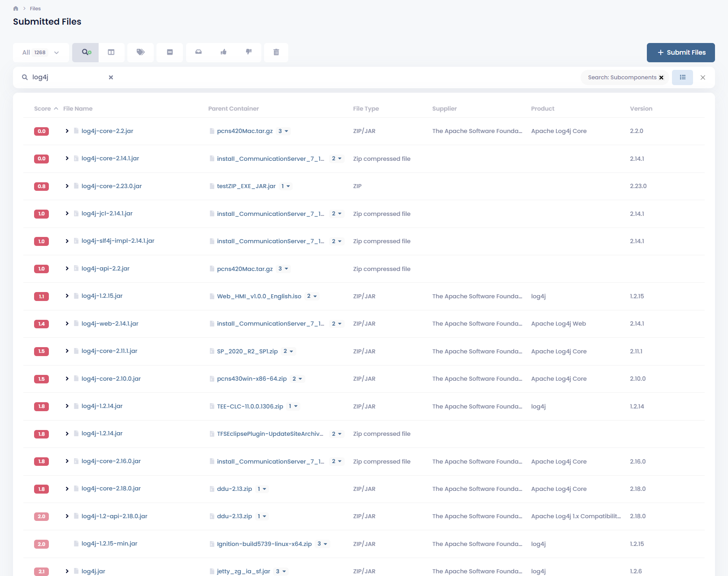Image resolution: width=728 pixels, height=576 pixels.
Task: Click the 1.1 score badge
Action: pyautogui.click(x=41, y=297)
